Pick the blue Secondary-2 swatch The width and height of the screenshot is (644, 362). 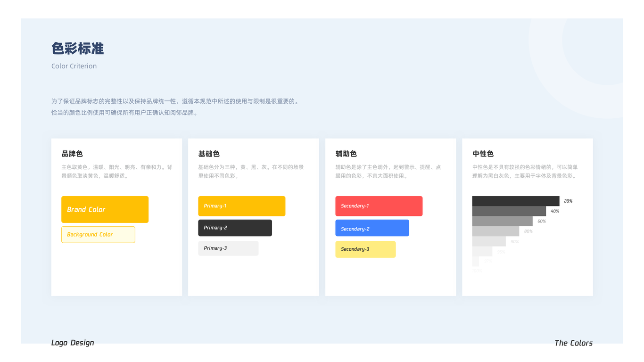point(372,228)
